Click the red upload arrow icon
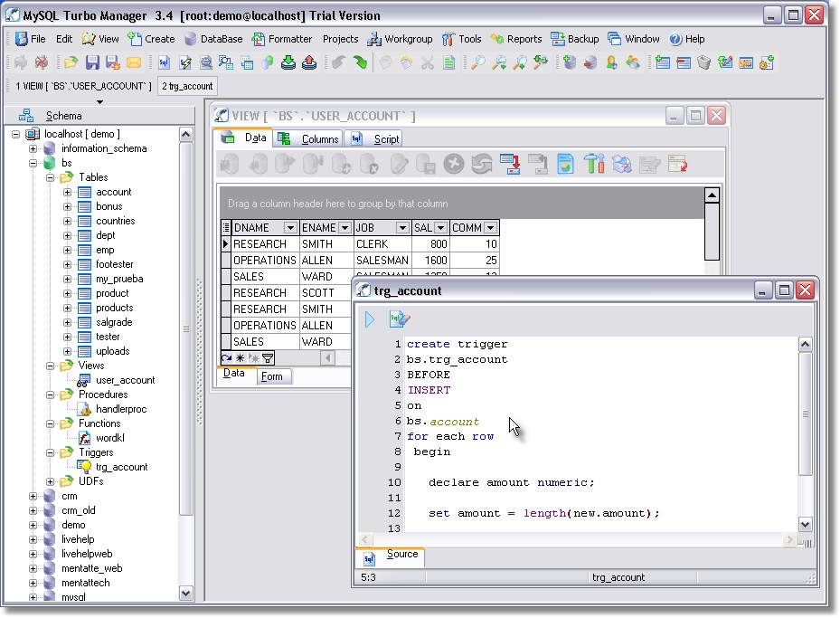Screen dimensions: 840x618 [309, 62]
